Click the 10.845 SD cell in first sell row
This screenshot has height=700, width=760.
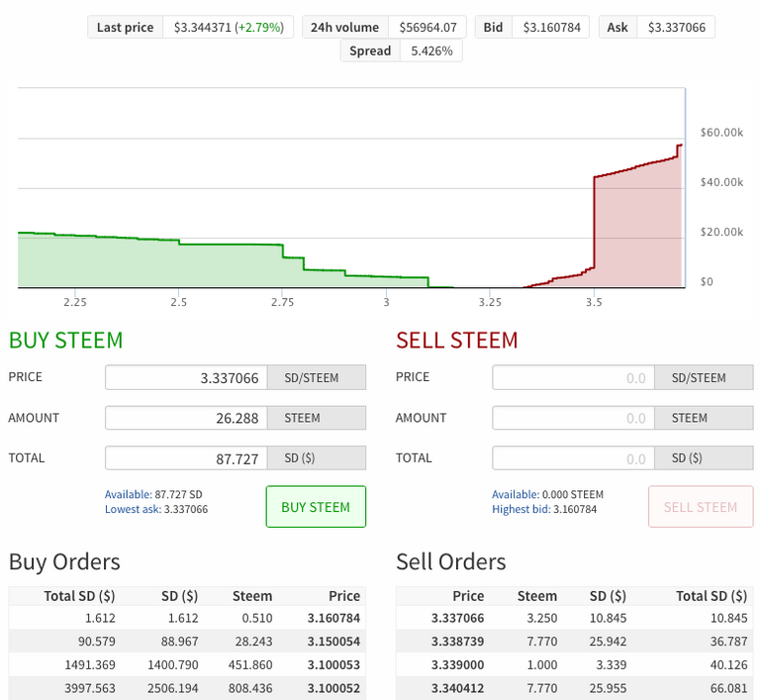click(608, 618)
